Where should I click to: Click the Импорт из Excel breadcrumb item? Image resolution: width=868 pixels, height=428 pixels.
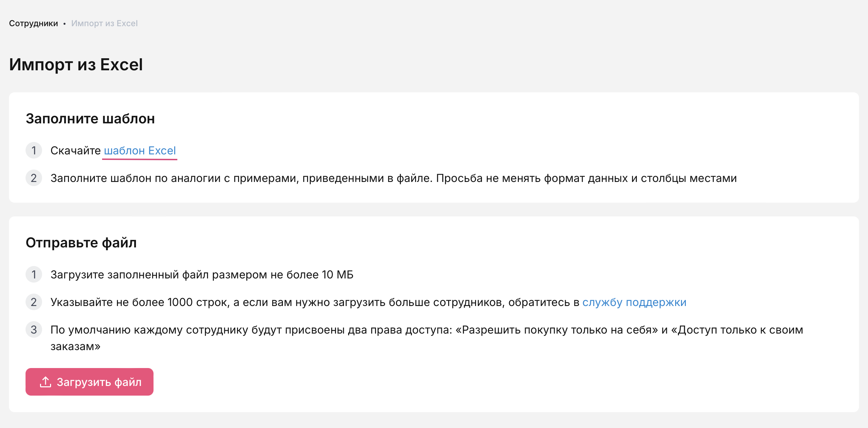pyautogui.click(x=104, y=23)
